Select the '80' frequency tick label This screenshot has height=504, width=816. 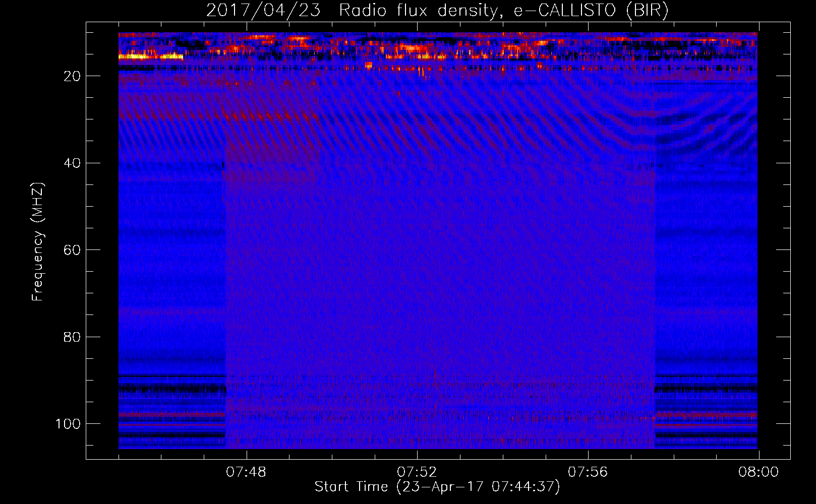point(72,337)
